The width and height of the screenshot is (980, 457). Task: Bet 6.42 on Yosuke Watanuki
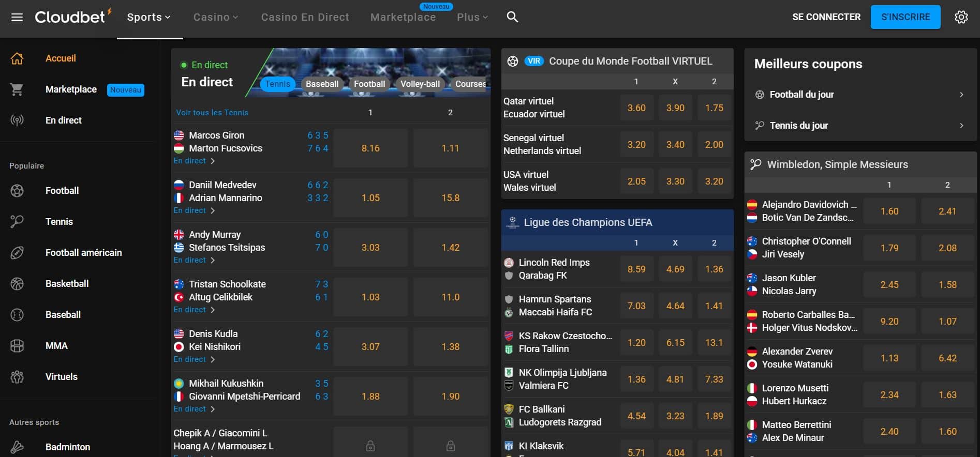pyautogui.click(x=947, y=358)
